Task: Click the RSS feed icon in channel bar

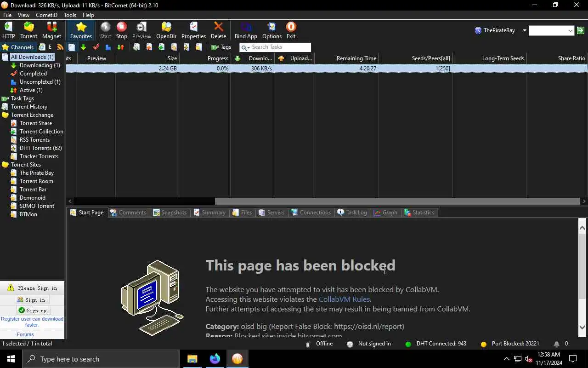Action: pos(60,47)
